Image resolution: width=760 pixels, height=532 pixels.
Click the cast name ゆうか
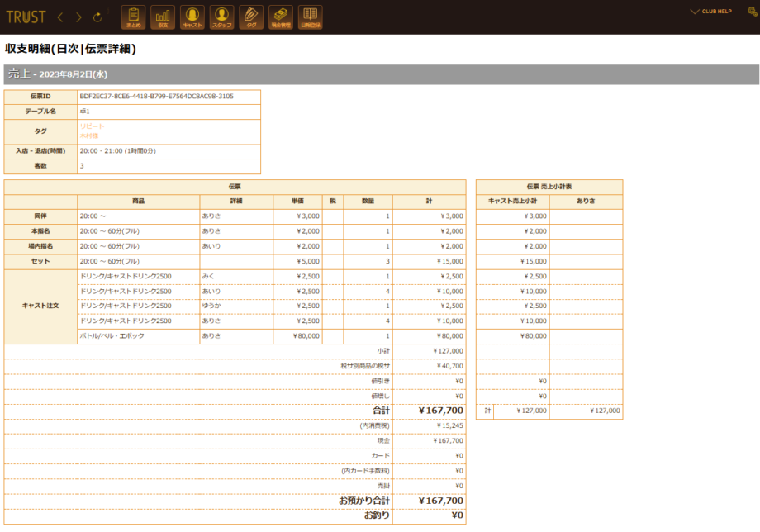pyautogui.click(x=211, y=306)
